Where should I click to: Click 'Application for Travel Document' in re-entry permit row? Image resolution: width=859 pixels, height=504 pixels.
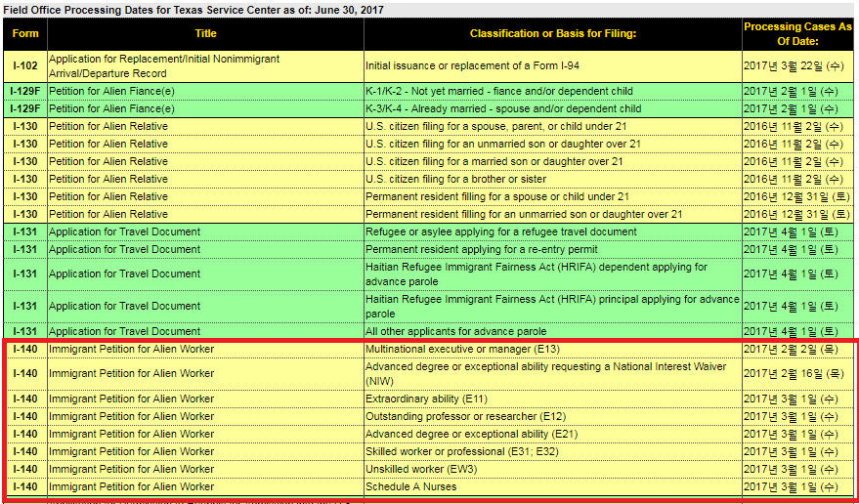click(x=125, y=249)
